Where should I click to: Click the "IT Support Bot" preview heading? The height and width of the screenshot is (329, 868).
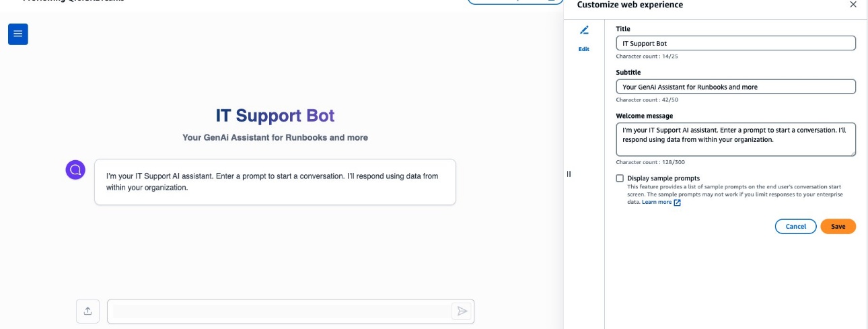275,116
